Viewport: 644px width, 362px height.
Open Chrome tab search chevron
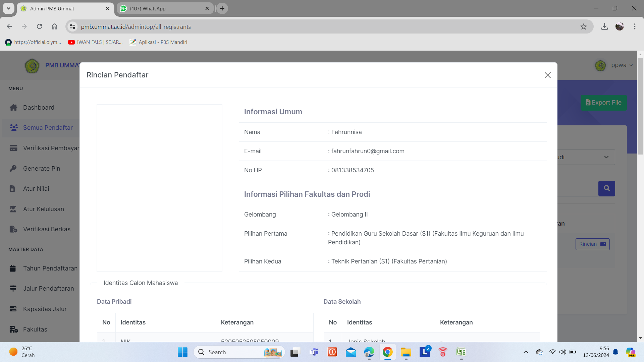[x=8, y=8]
